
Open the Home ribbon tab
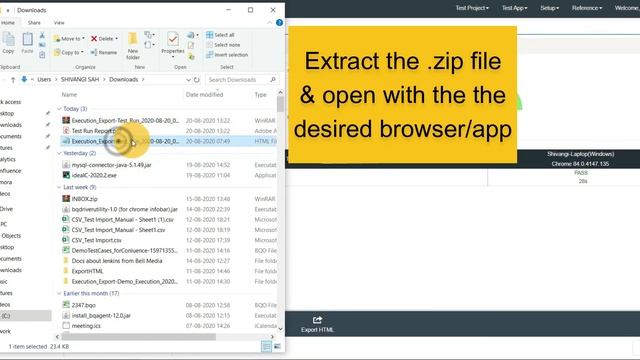(x=8, y=23)
